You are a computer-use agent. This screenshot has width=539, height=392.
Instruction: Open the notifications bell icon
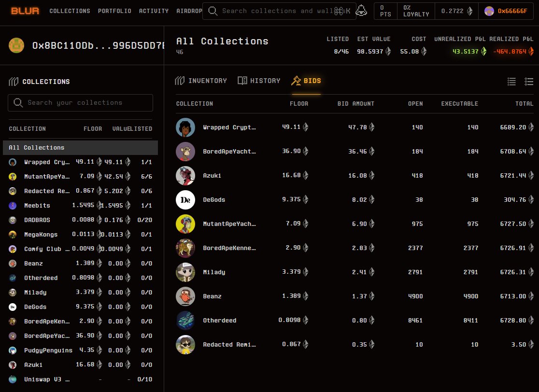(361, 11)
